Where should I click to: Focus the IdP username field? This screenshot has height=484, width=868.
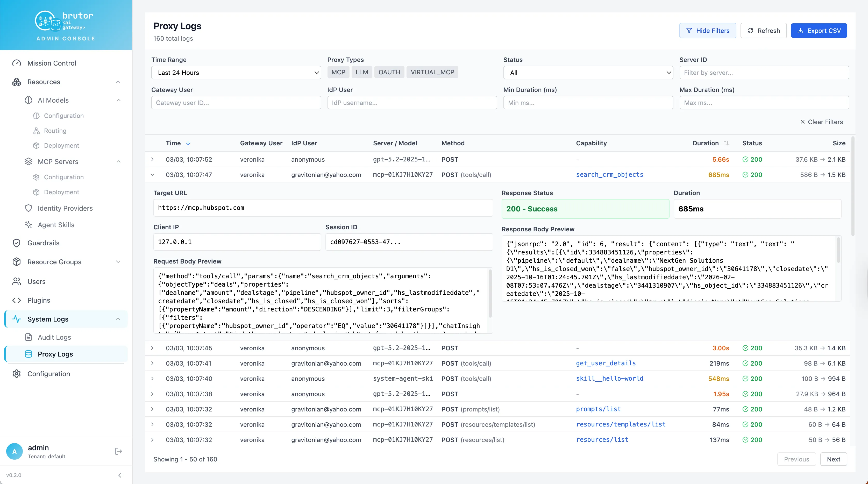click(412, 103)
